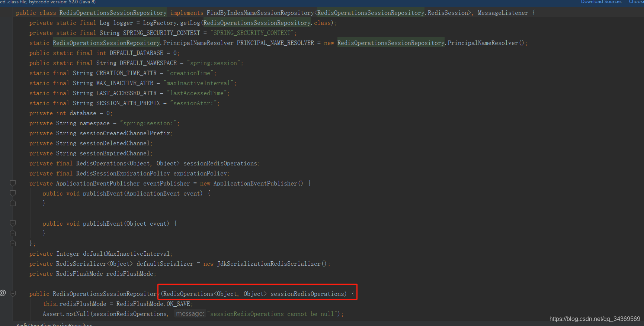
Task: Click the sessionDeletedChannel field
Action: pos(115,143)
